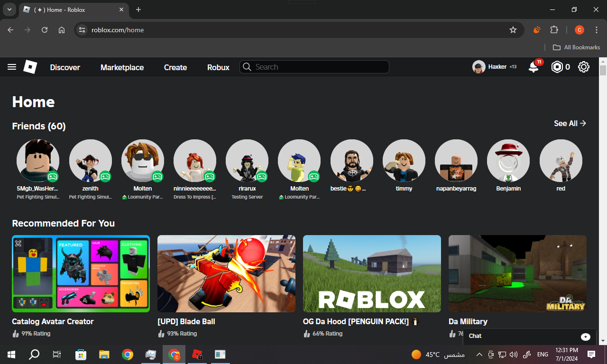Viewport: 607px width, 364px height.
Task: Bookmark this page with the star icon
Action: [513, 30]
